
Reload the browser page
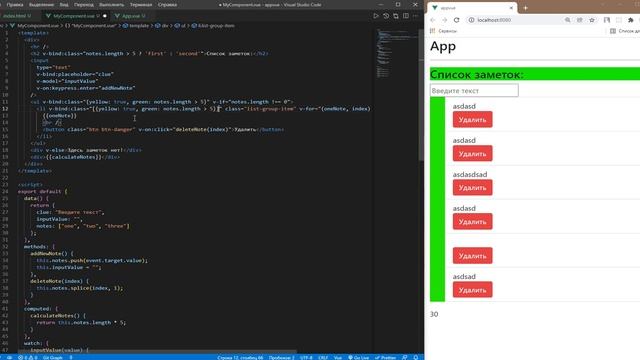click(456, 20)
